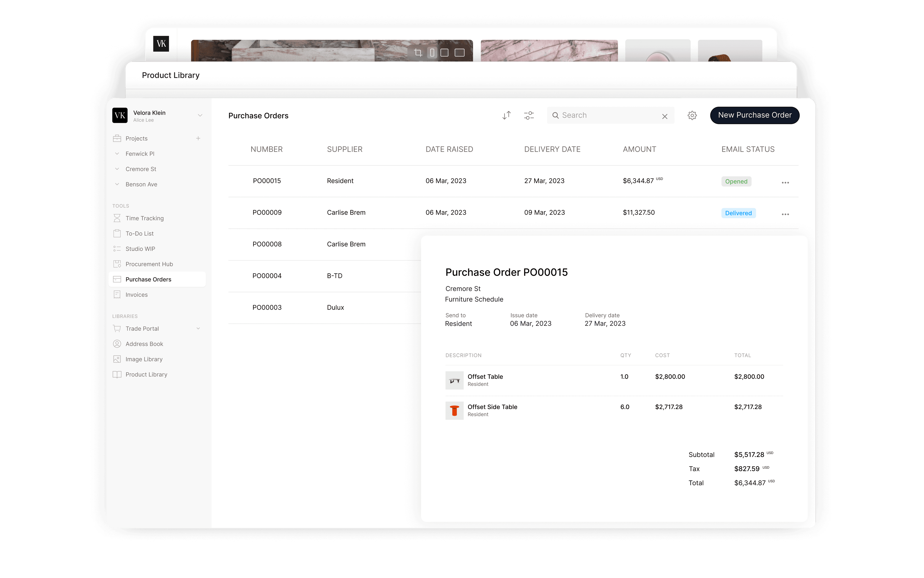Expand the Cremore St project

click(x=117, y=169)
